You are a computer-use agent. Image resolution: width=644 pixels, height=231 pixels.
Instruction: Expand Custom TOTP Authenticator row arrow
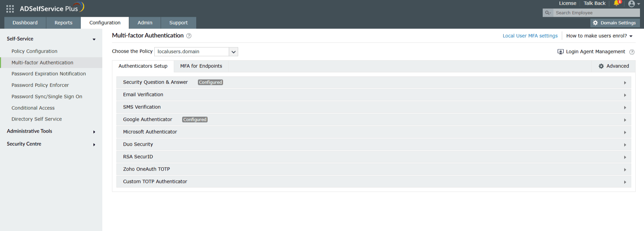[625, 182]
